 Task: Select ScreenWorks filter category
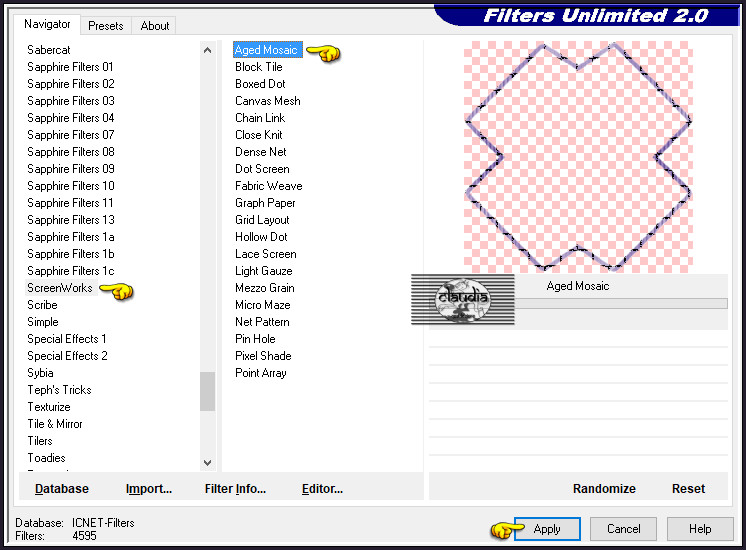point(60,288)
